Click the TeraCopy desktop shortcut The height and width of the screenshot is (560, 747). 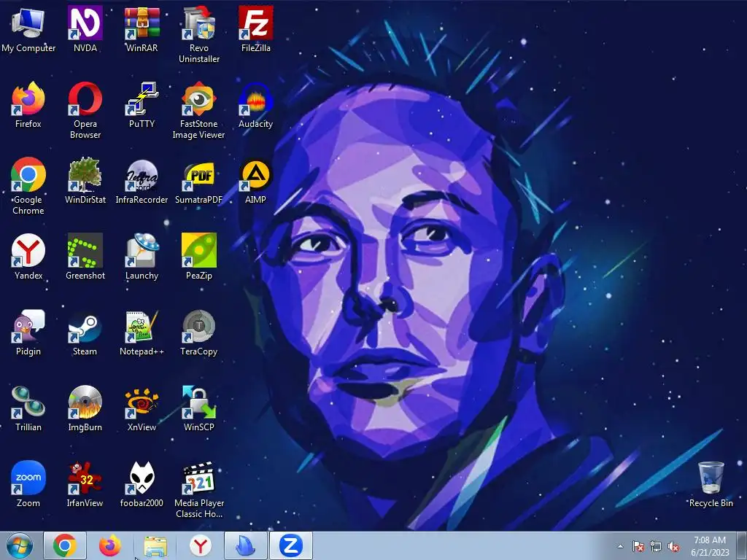198,326
